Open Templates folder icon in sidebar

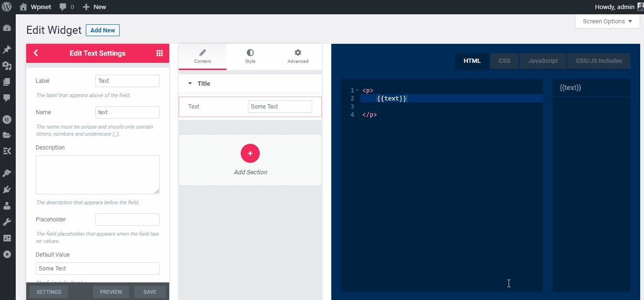pos(7,135)
